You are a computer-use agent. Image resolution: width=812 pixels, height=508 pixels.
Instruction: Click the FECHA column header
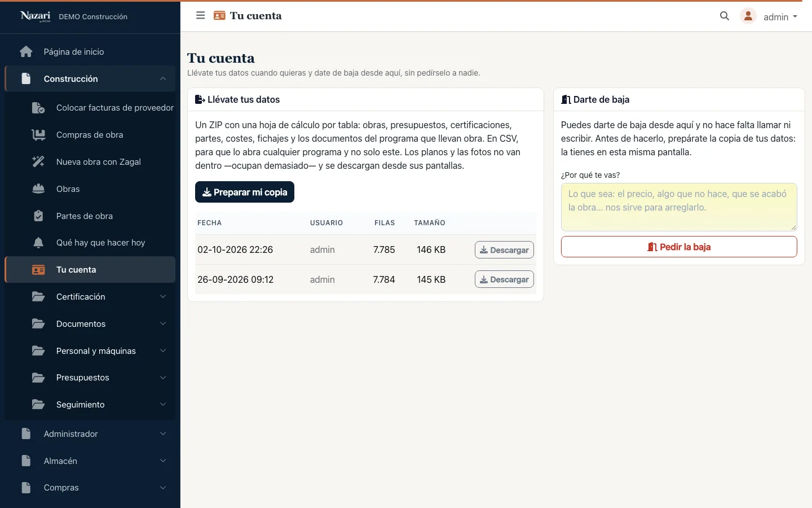tap(209, 223)
